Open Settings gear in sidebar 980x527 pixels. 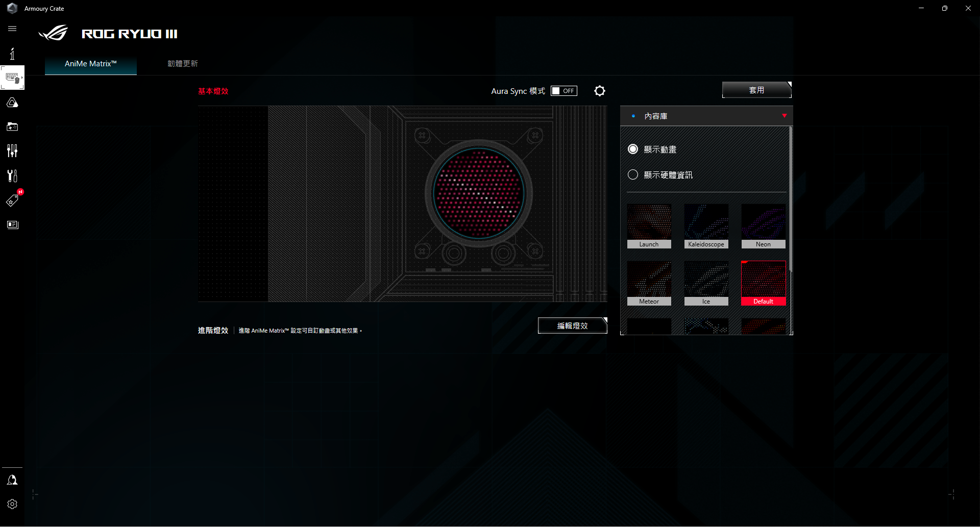[12, 504]
